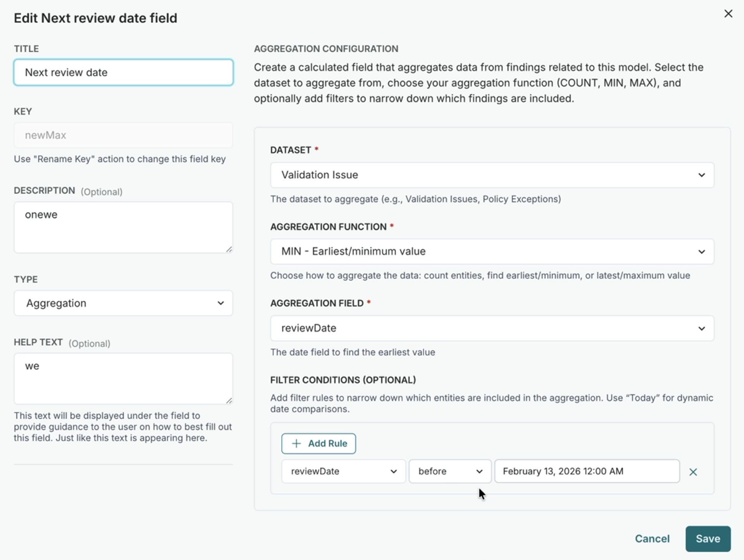The width and height of the screenshot is (744, 560).
Task: Click the Cancel link
Action: coord(652,539)
